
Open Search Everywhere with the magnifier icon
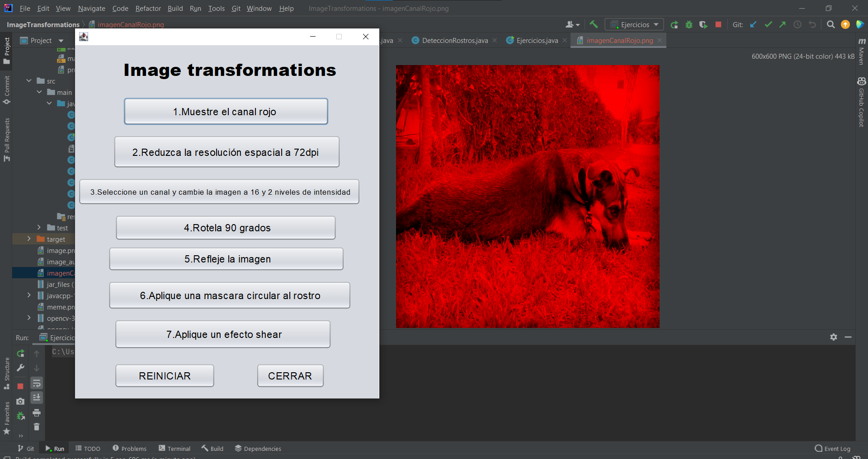click(x=831, y=24)
